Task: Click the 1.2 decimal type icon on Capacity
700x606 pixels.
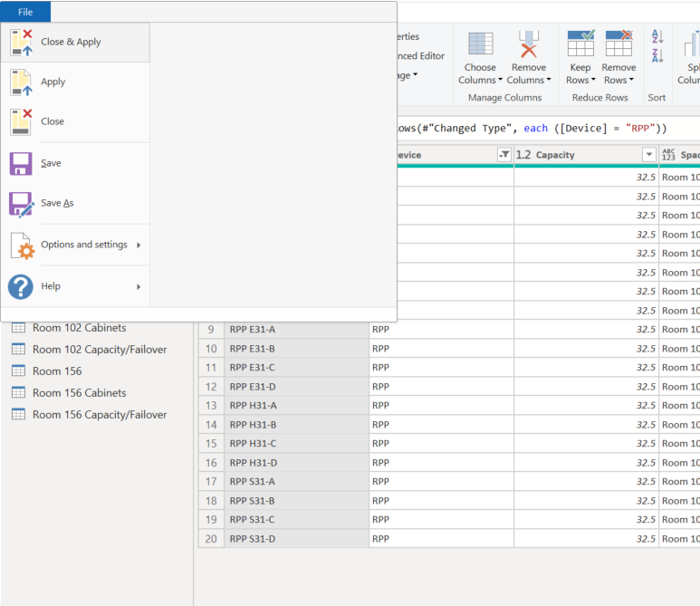Action: (523, 155)
